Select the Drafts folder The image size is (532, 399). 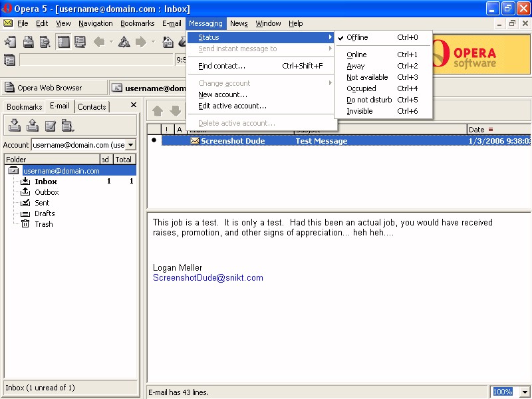tap(45, 213)
